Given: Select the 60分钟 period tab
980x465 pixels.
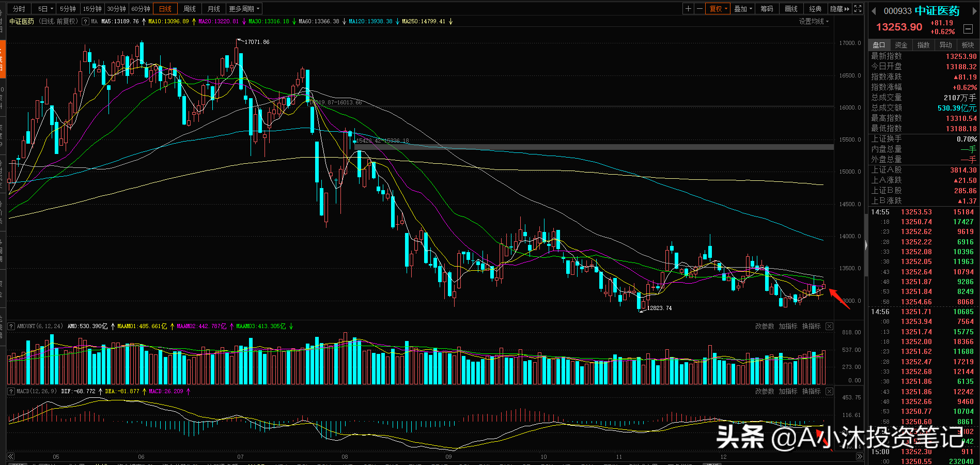Looking at the screenshot, I should click(x=141, y=9).
